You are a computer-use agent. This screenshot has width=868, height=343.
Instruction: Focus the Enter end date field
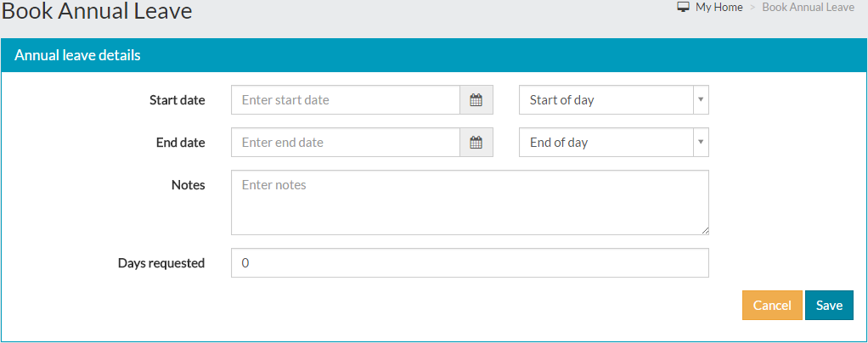[x=346, y=143]
